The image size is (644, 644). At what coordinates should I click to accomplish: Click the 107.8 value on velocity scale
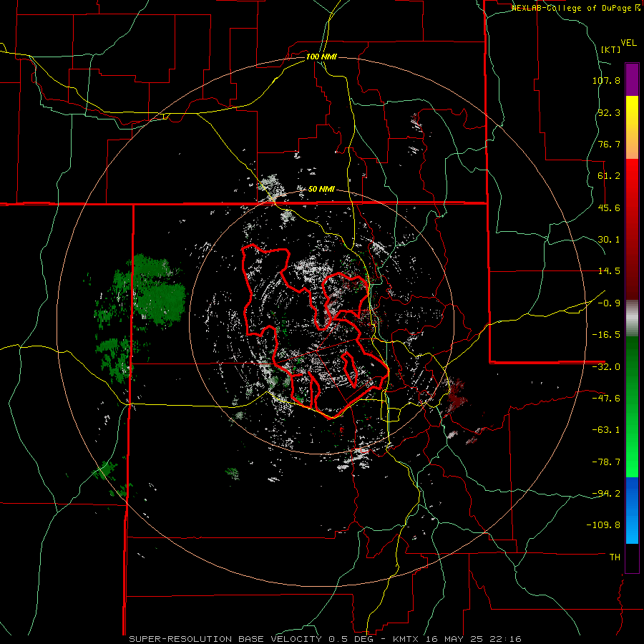click(606, 80)
